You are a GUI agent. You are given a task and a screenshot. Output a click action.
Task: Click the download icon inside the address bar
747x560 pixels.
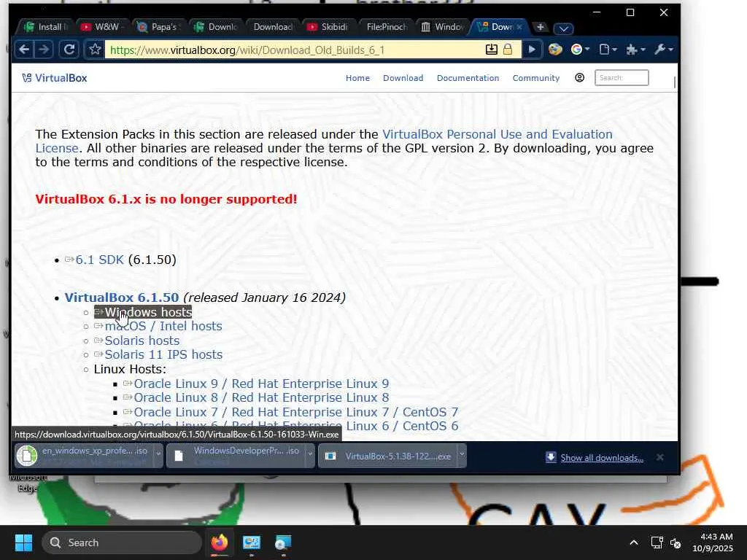[491, 50]
